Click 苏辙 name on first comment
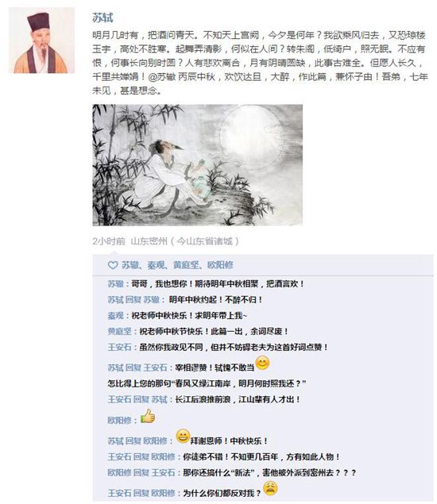Screen dimensions: 437x504 coord(115,284)
